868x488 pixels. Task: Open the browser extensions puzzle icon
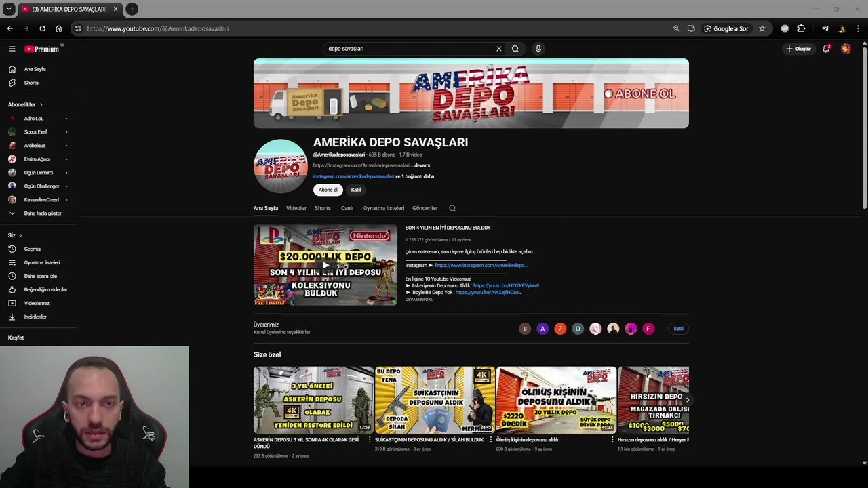tap(802, 28)
